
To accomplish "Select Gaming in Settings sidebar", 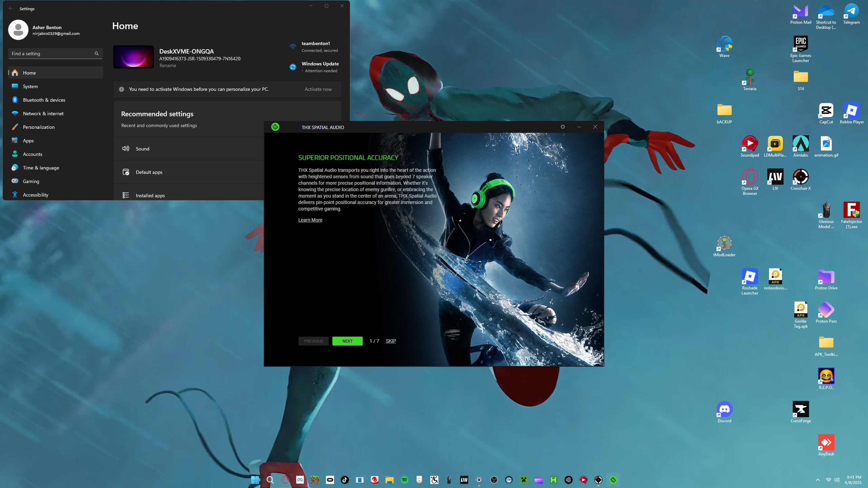I will click(31, 181).
